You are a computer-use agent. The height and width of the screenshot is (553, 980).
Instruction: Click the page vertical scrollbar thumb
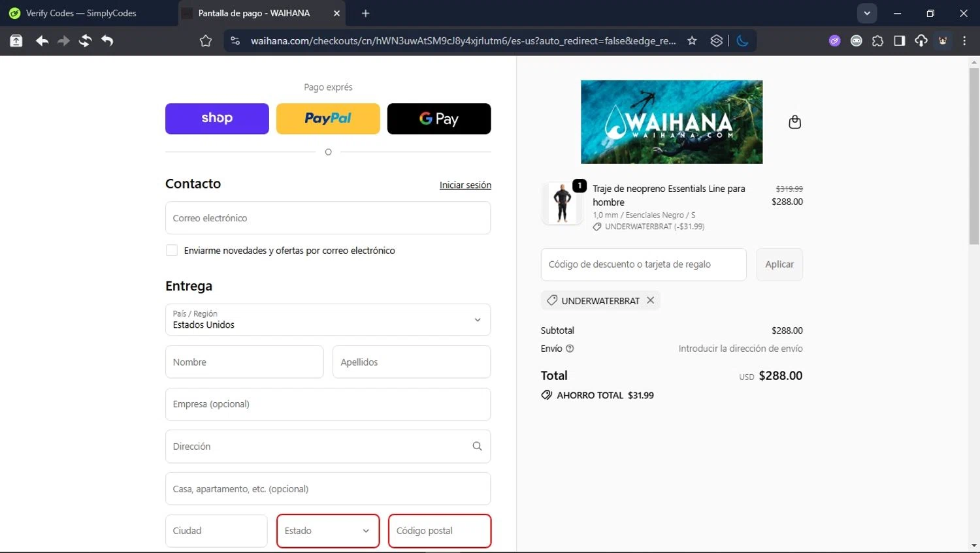[x=974, y=155]
